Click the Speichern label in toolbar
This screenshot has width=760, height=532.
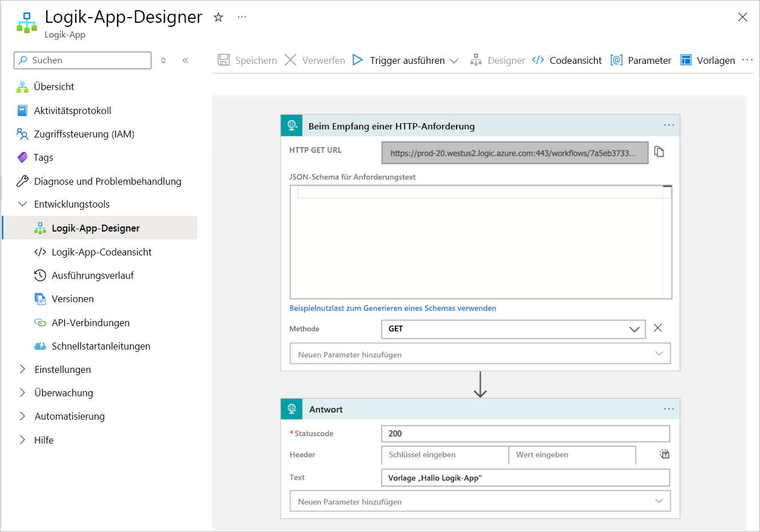(256, 60)
